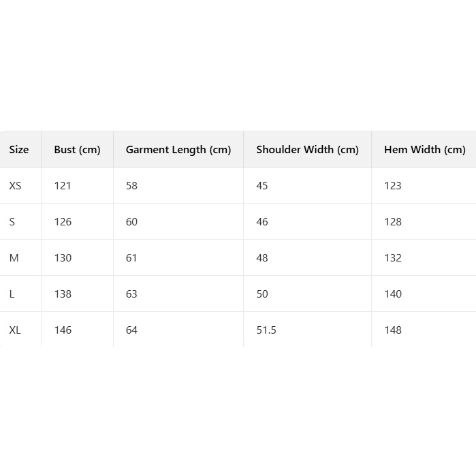Select the L hem width value 140
Image resolution: width=476 pixels, height=476 pixels.
pos(393,294)
